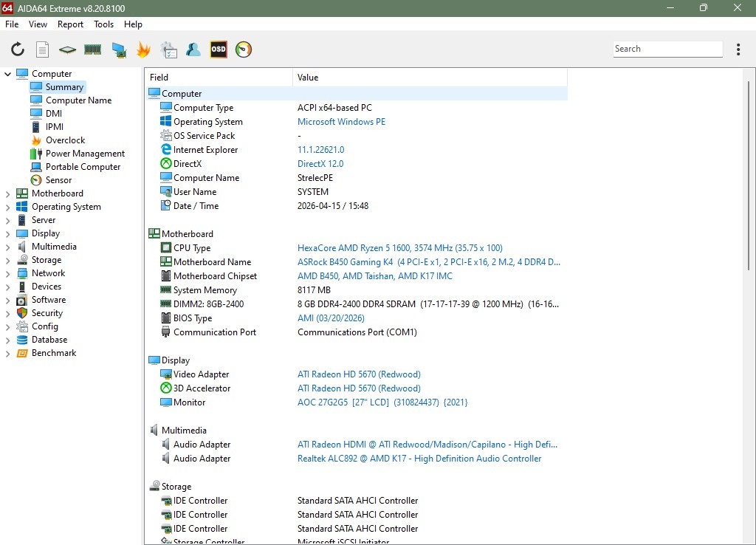
Task: Open the Tools menu
Action: [x=103, y=24]
